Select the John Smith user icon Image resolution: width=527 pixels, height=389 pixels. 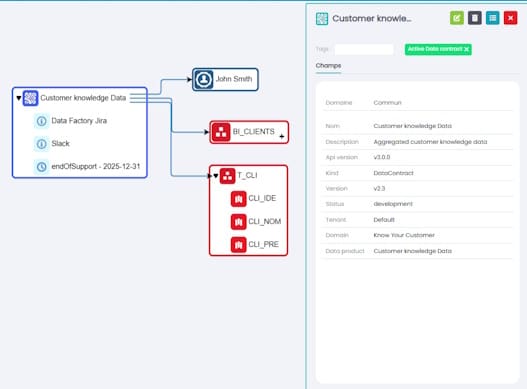[204, 80]
